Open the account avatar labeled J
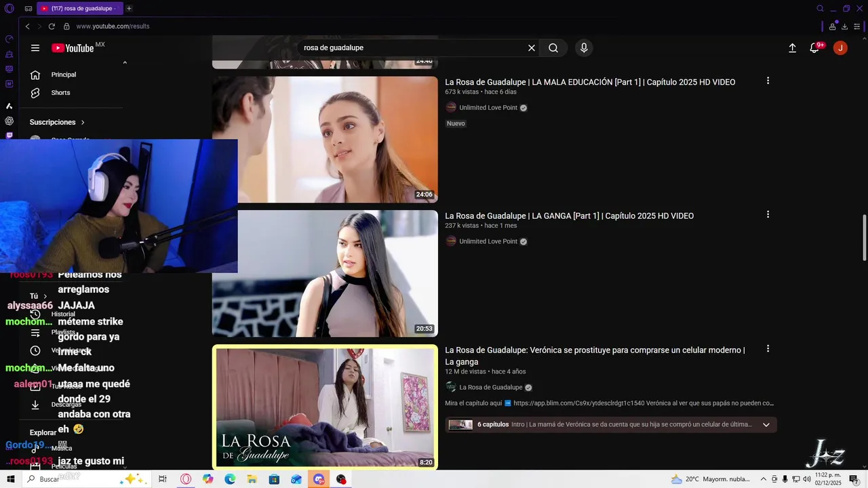 (840, 48)
